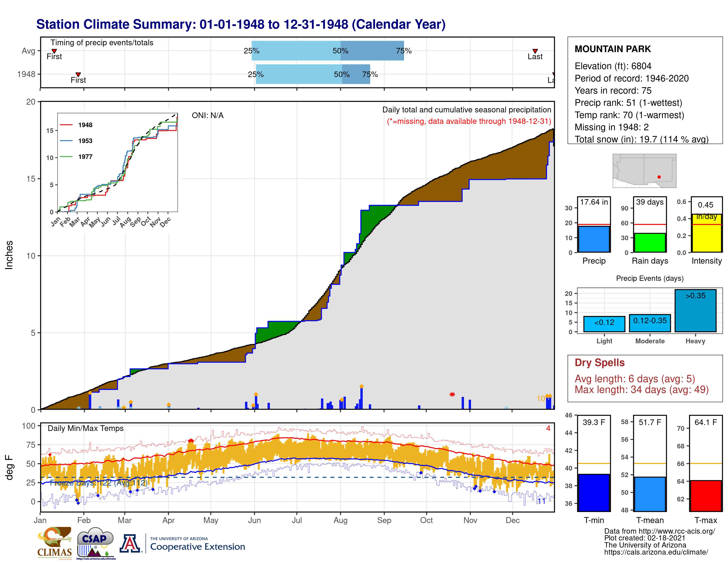Image resolution: width=728 pixels, height=563 pixels.
Task: Click the Inches y-axis label
Action: pos(9,255)
